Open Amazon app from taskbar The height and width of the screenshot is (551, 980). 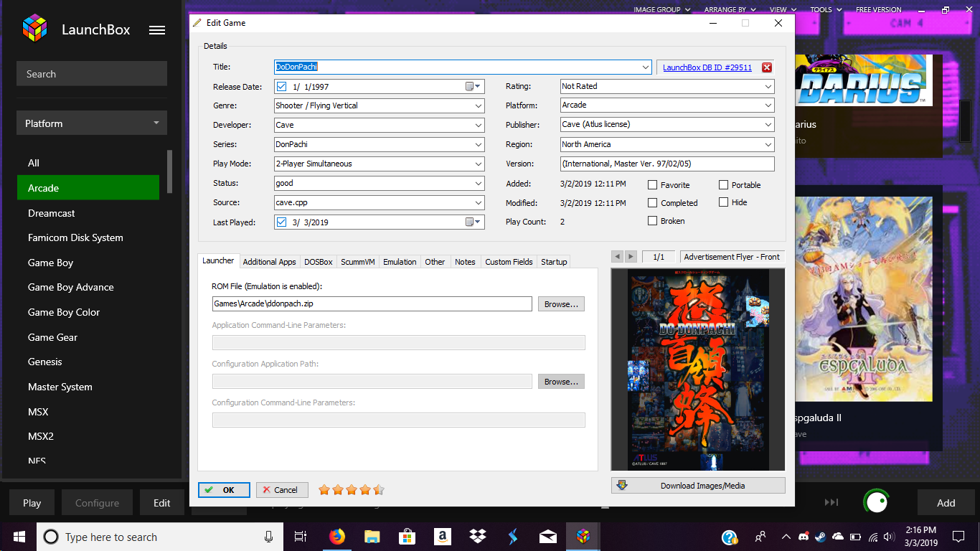pyautogui.click(x=442, y=537)
